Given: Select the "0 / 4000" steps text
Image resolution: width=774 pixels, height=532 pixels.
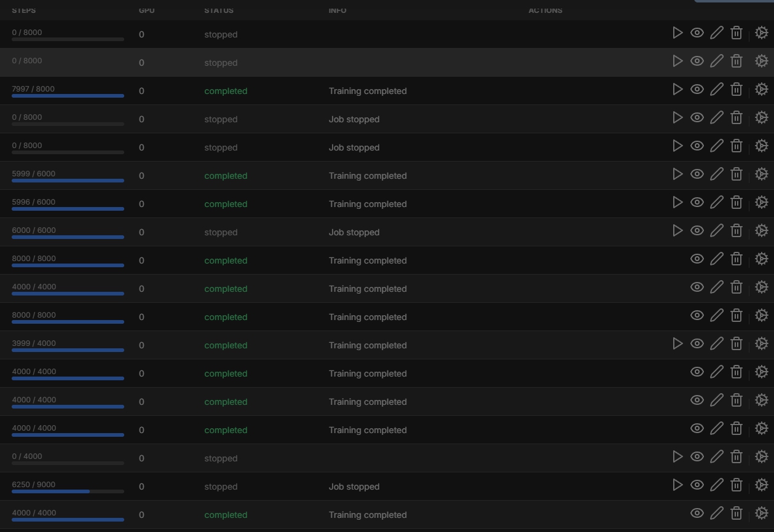Looking at the screenshot, I should [27, 456].
